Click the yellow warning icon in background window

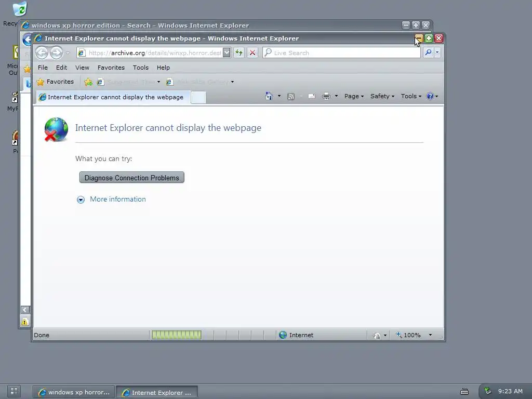click(25, 322)
